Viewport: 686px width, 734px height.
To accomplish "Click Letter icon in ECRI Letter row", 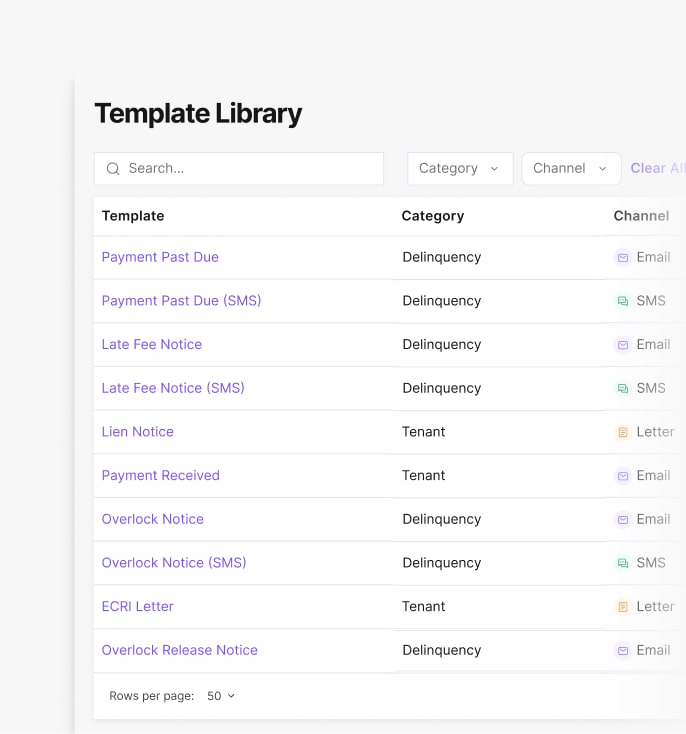I will 623,607.
